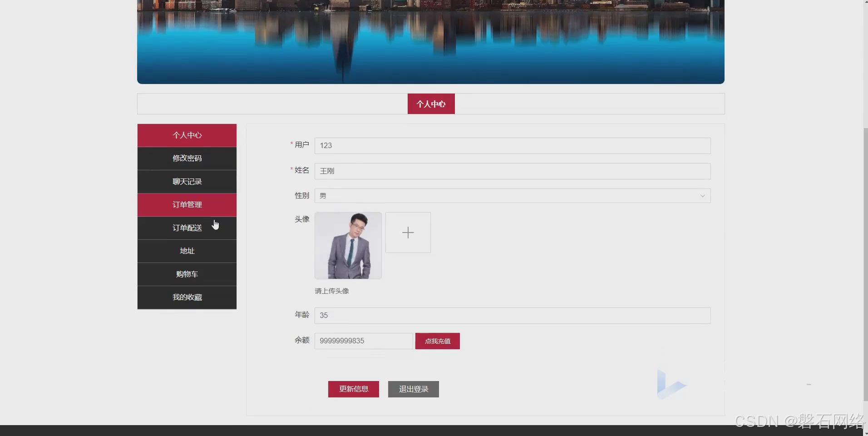Click the 余额 balance field
This screenshot has height=436, width=868.
coord(364,341)
